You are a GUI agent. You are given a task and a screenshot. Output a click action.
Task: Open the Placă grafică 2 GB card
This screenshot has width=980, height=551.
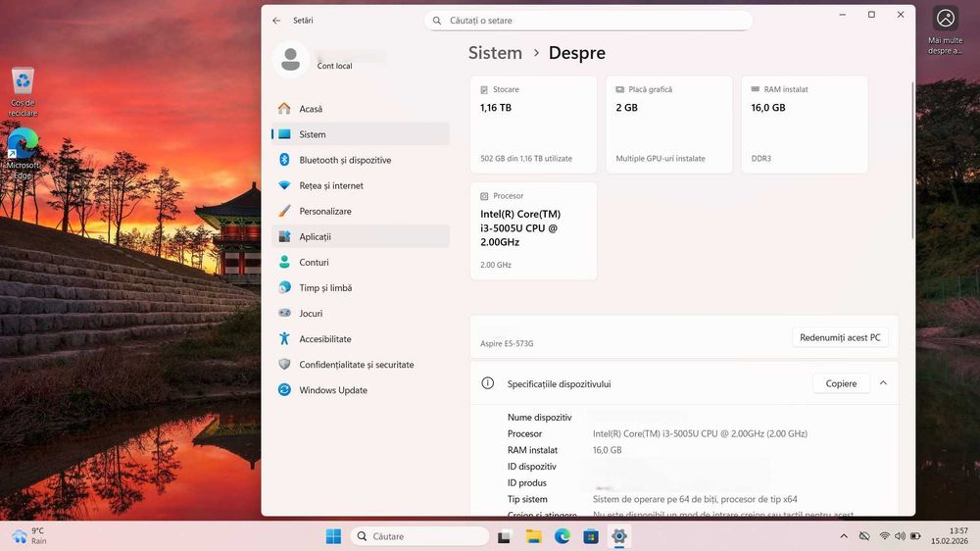[668, 124]
